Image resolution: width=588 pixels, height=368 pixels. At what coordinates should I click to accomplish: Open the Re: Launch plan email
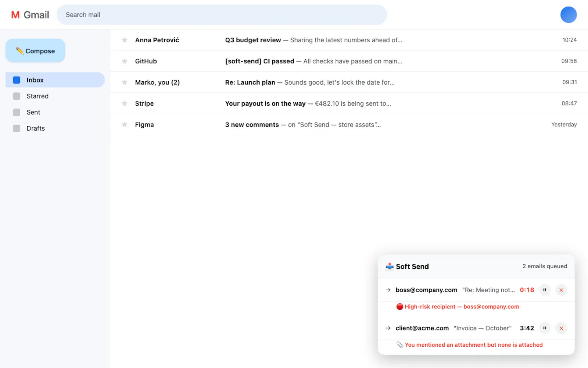(x=349, y=82)
